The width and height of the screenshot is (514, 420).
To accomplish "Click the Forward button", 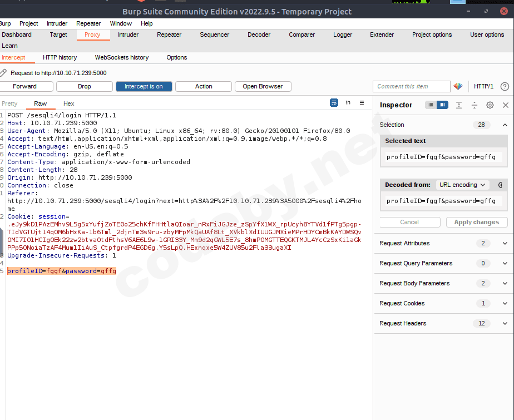I will coord(25,86).
